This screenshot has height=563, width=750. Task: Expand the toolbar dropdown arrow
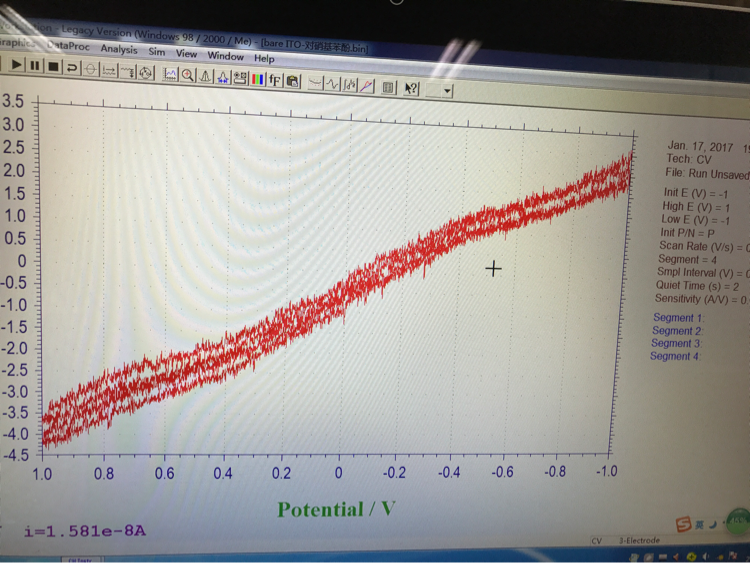click(447, 90)
